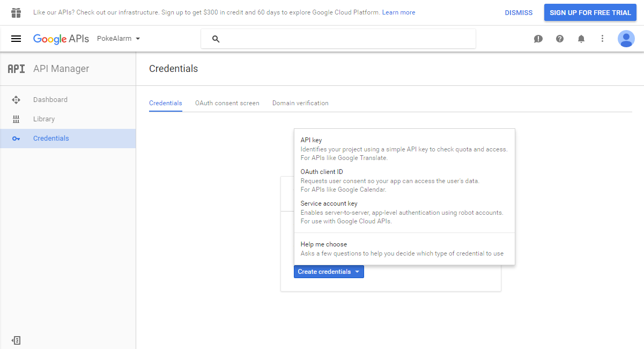The image size is (644, 349).
Task: Go to Credentials in the sidebar
Action: point(68,139)
